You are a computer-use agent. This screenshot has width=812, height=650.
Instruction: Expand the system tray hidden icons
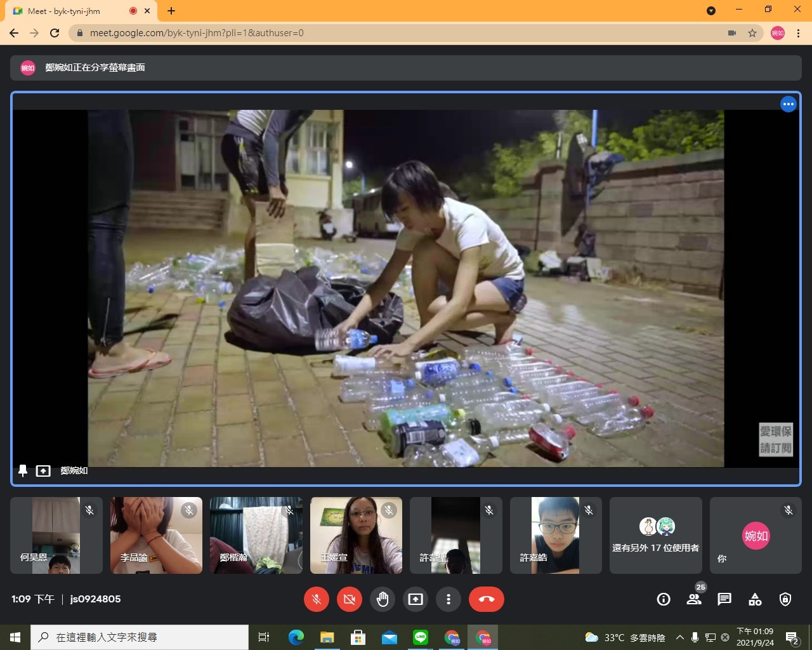tap(679, 637)
